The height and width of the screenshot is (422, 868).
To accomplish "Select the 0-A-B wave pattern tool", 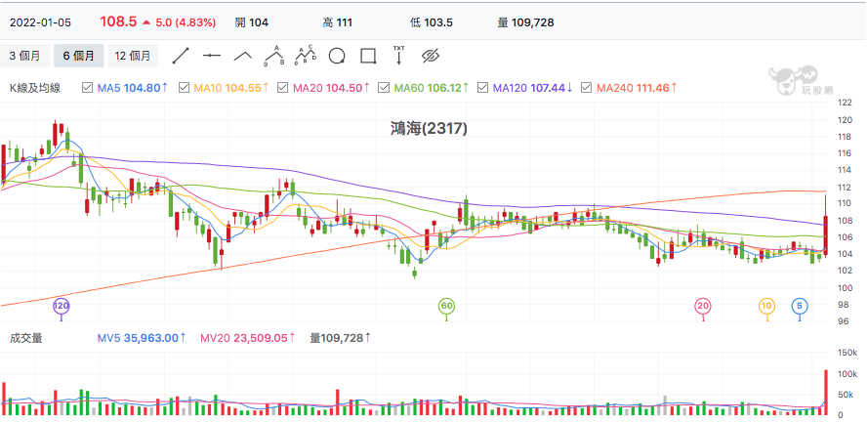I will pos(274,56).
